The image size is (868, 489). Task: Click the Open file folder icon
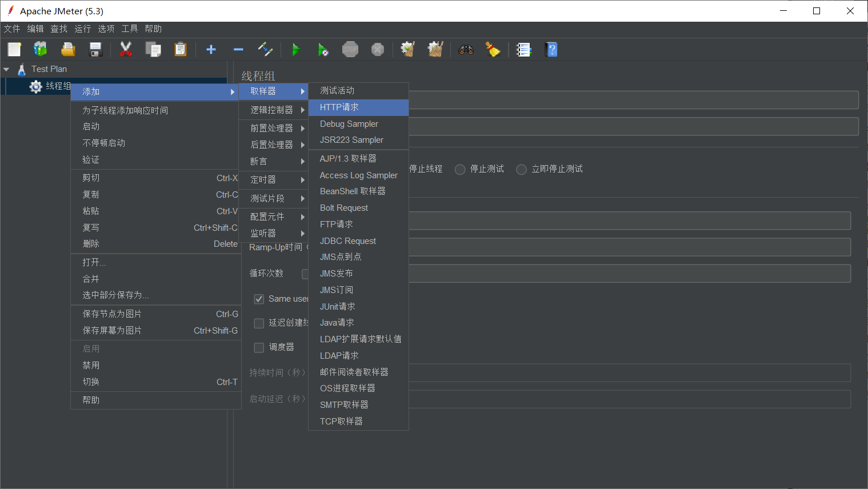pyautogui.click(x=68, y=50)
